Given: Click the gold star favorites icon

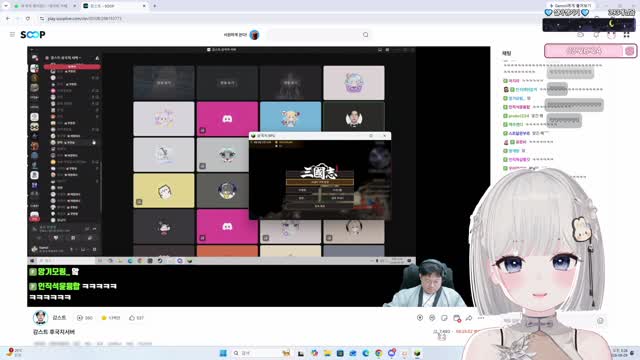Looking at the screenshot, I should tap(104, 318).
